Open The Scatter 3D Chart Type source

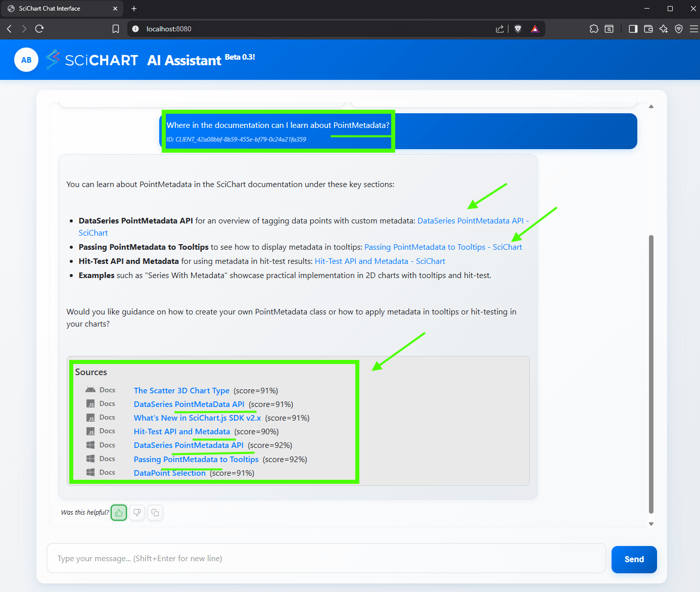point(181,390)
